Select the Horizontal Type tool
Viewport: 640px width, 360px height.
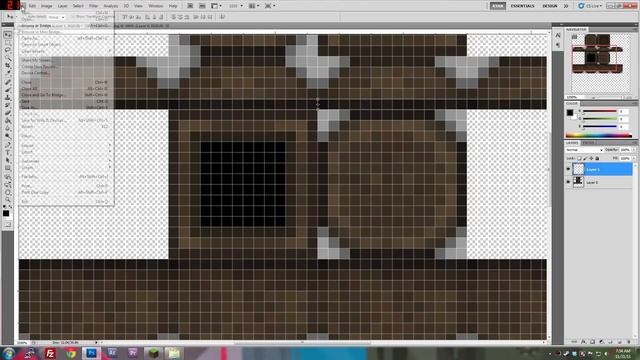[x=7, y=153]
